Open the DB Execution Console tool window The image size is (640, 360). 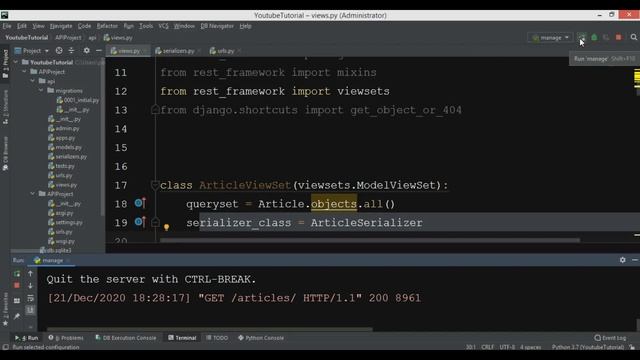point(126,338)
